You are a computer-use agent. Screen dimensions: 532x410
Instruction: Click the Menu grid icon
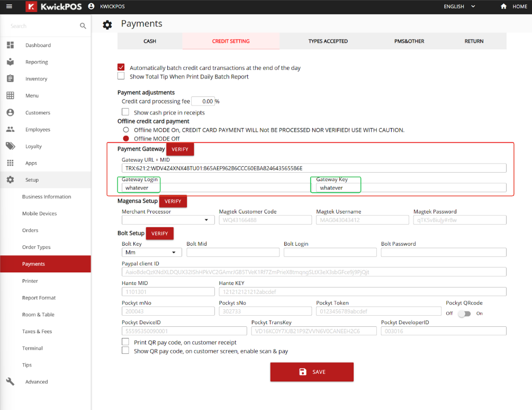pos(10,95)
